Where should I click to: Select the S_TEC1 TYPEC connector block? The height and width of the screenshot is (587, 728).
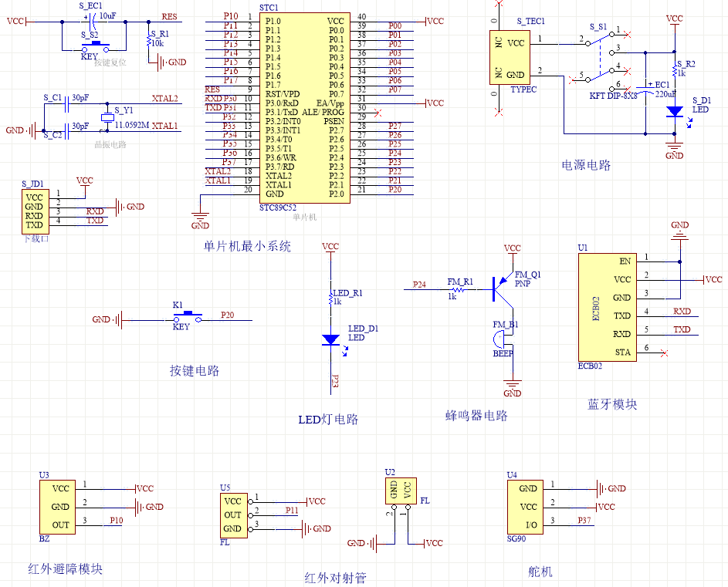pyautogui.click(x=510, y=58)
